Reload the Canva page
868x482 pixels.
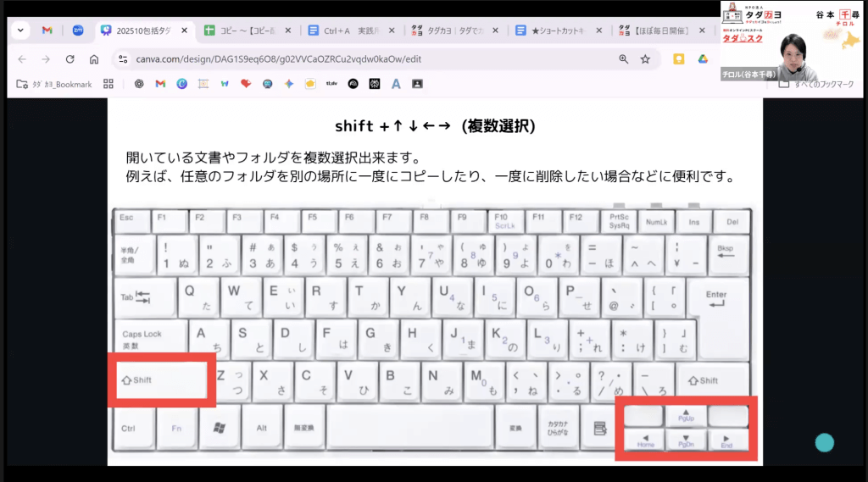point(70,59)
